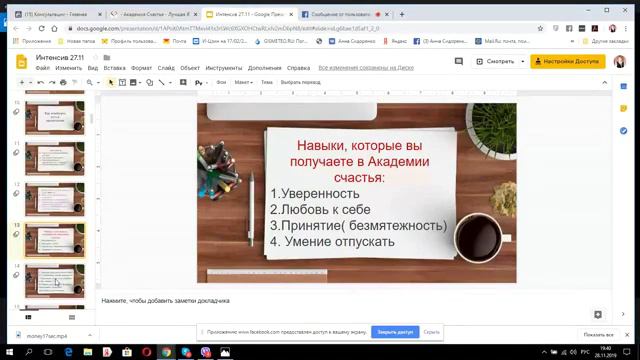
Task: Add new slide with plus button
Action: pos(22,82)
